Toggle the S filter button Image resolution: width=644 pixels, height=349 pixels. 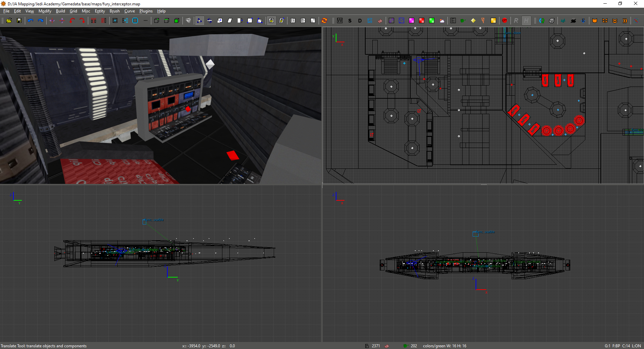[350, 20]
